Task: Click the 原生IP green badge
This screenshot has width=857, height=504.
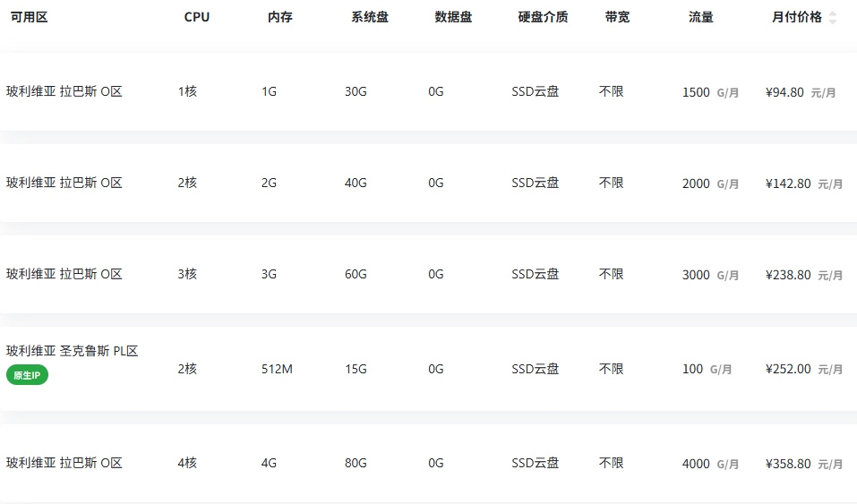Action: (27, 375)
